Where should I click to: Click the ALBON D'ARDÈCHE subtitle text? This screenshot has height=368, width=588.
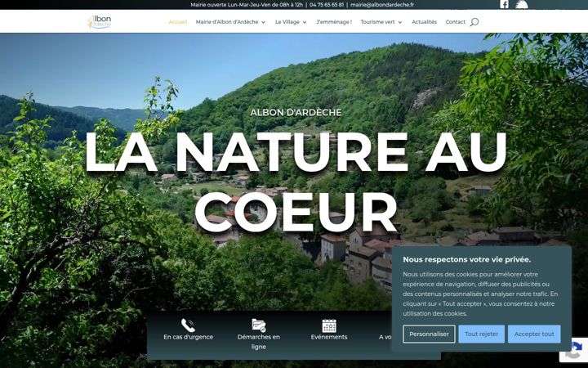point(296,112)
